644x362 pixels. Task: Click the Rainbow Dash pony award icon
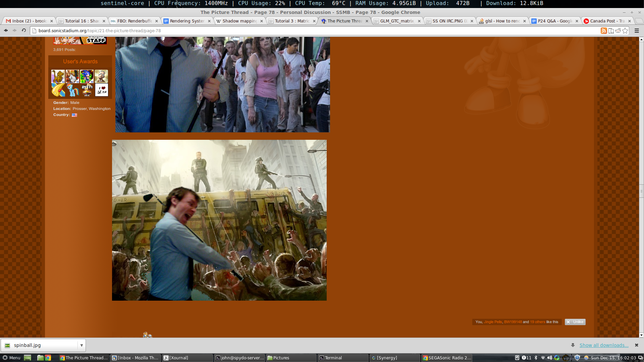coord(72,90)
